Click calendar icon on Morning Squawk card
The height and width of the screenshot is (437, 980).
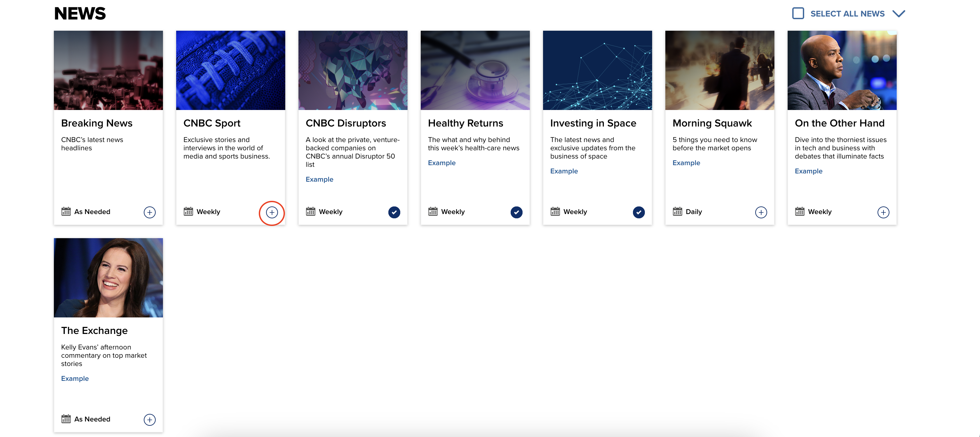(x=677, y=211)
